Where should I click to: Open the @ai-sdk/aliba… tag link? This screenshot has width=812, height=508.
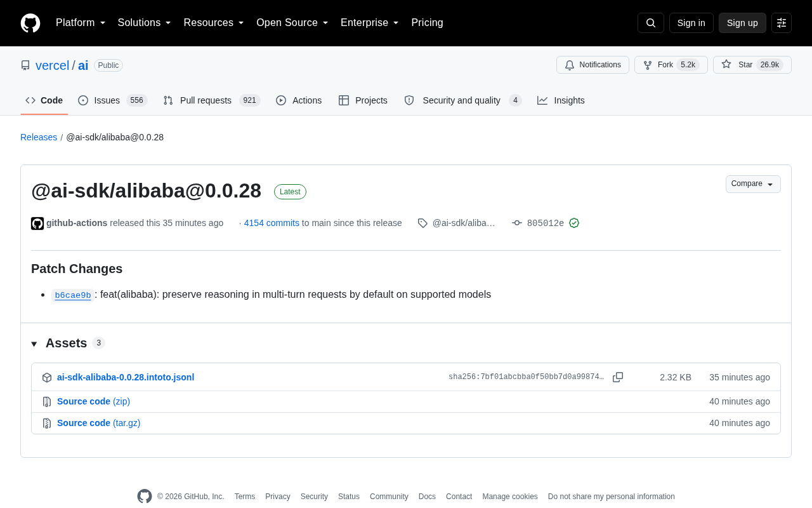coord(464,223)
